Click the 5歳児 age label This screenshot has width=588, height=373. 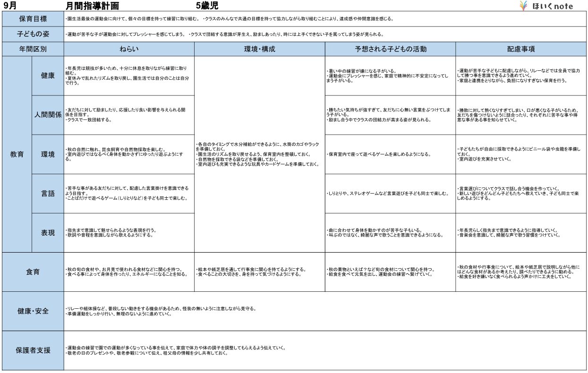click(207, 6)
